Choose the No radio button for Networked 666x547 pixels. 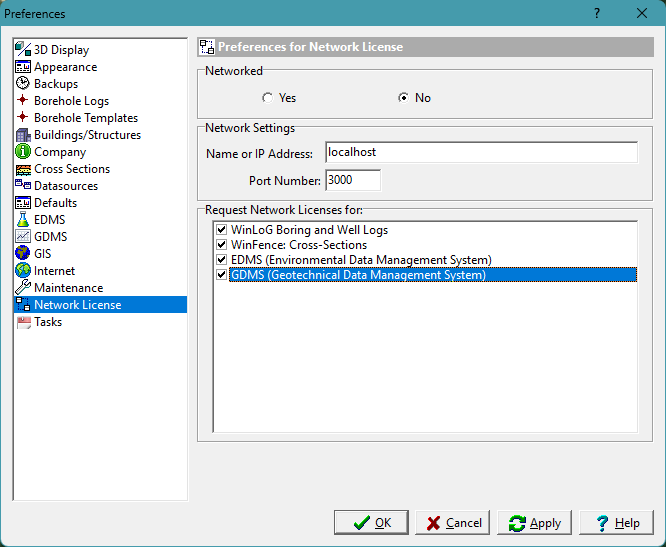click(x=403, y=98)
